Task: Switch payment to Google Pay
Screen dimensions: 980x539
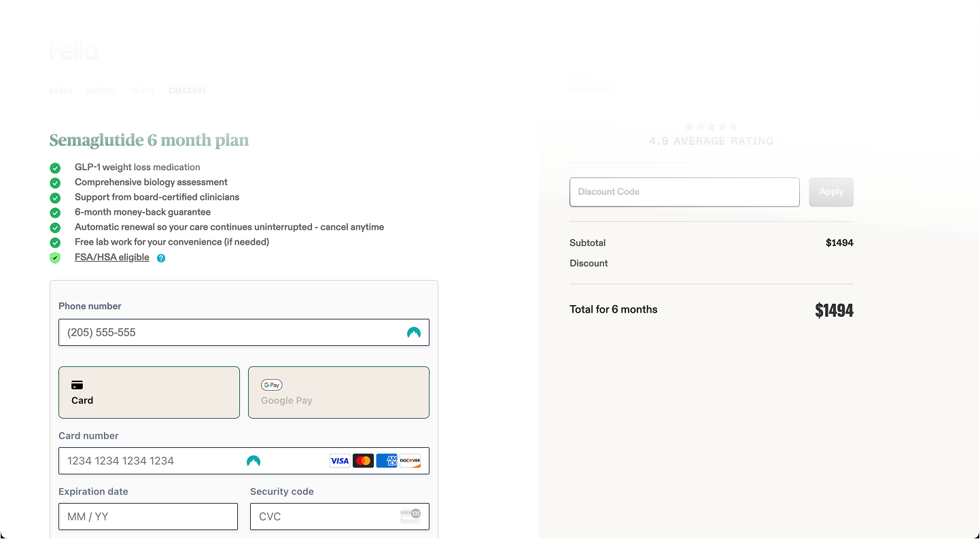Action: point(338,392)
